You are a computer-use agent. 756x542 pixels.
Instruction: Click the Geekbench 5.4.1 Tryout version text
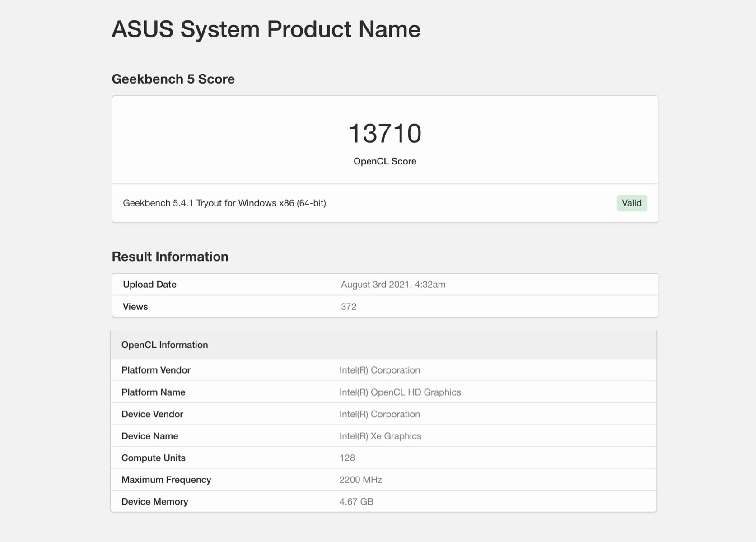(224, 203)
